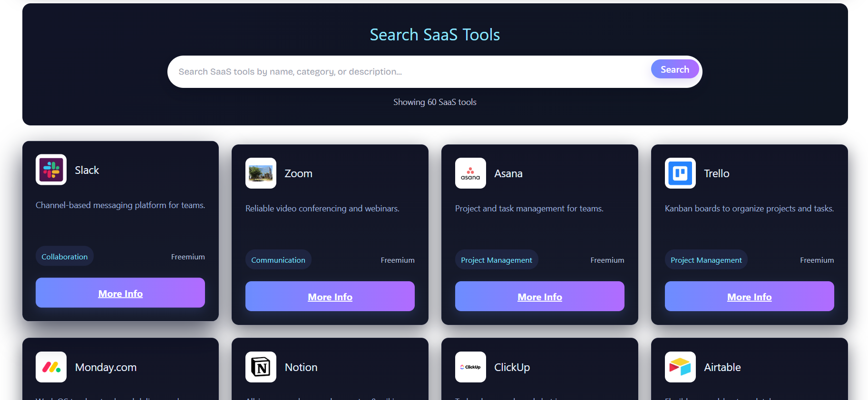Click the Slack card title
This screenshot has width=868, height=400.
tap(87, 170)
